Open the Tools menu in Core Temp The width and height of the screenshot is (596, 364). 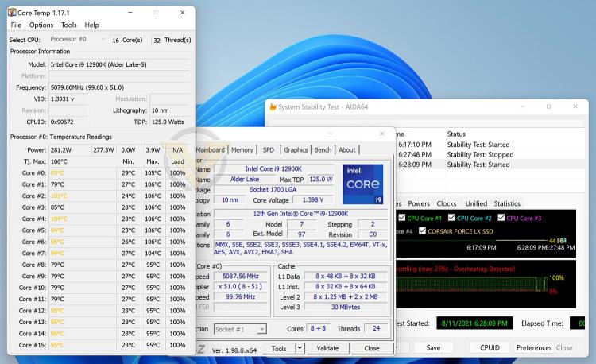(x=69, y=25)
